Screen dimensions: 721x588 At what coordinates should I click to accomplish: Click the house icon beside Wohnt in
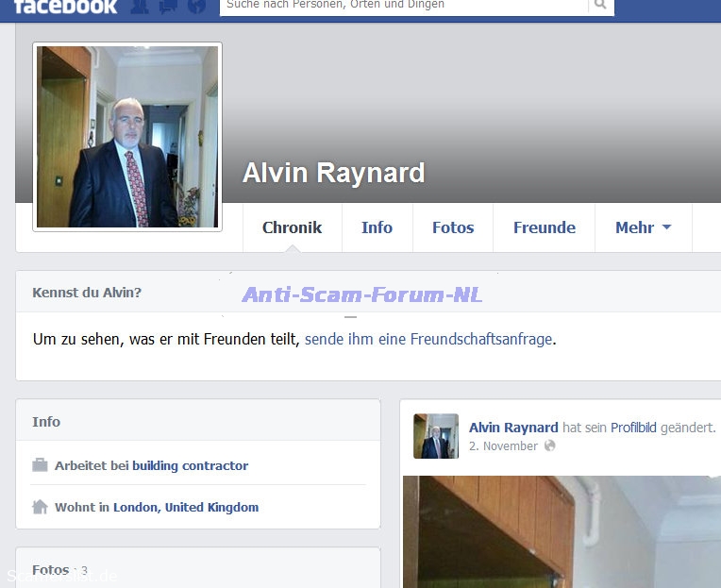pos(40,507)
